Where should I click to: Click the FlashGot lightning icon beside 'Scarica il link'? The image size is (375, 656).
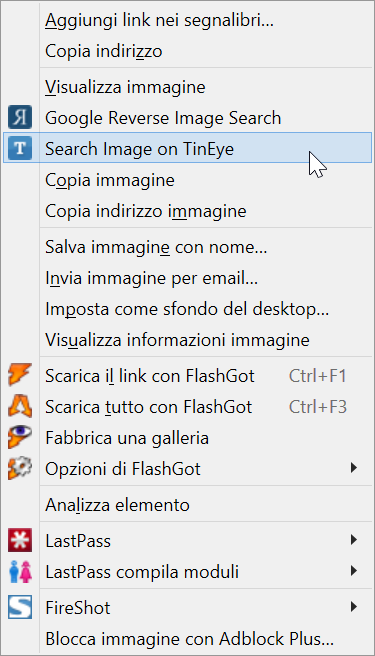20,375
